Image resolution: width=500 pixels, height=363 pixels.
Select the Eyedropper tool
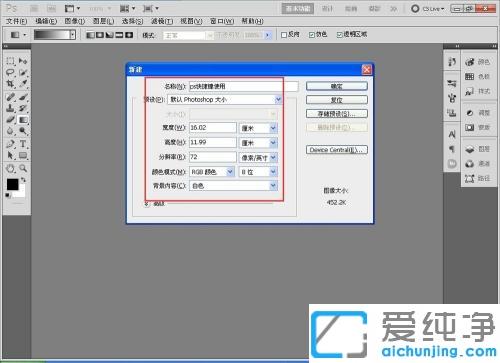(x=23, y=83)
